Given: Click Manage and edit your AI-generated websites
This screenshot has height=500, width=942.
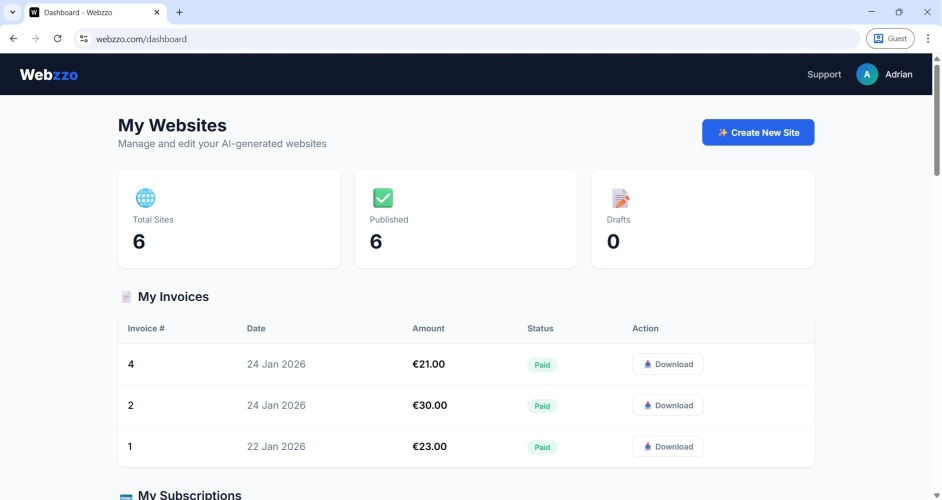Looking at the screenshot, I should pos(222,144).
